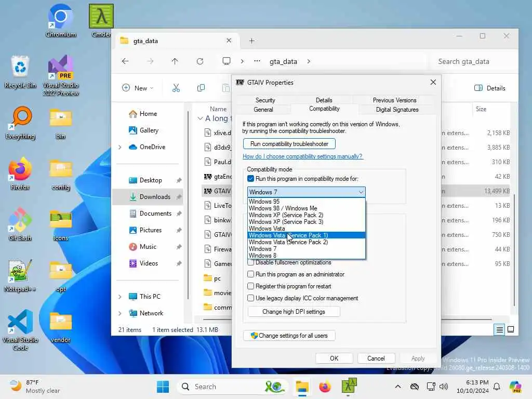Select Windows Vista (Service Pack 2)
The width and height of the screenshot is (532, 399).
click(x=307, y=242)
